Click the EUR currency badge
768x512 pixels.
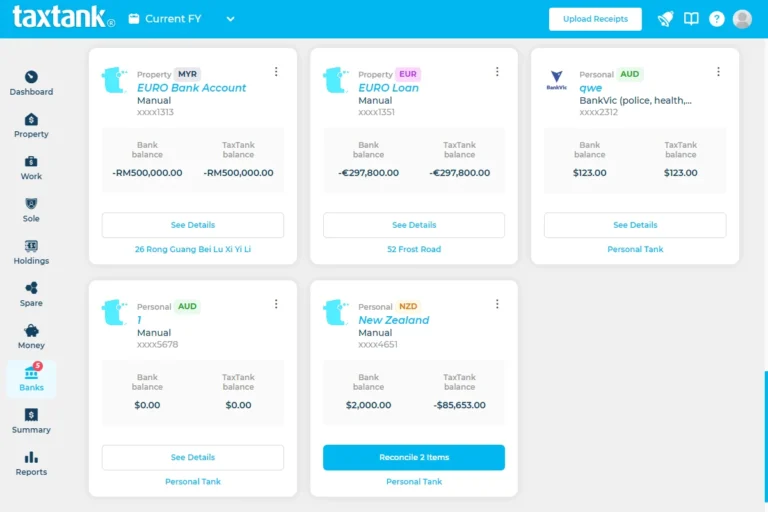[408, 74]
